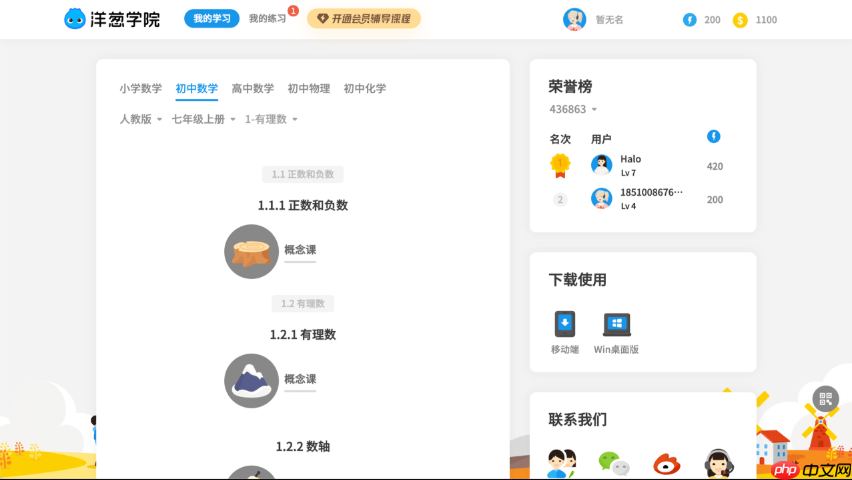Image resolution: width=852 pixels, height=480 pixels.
Task: Open the 1851008676 user avatar
Action: 602,198
